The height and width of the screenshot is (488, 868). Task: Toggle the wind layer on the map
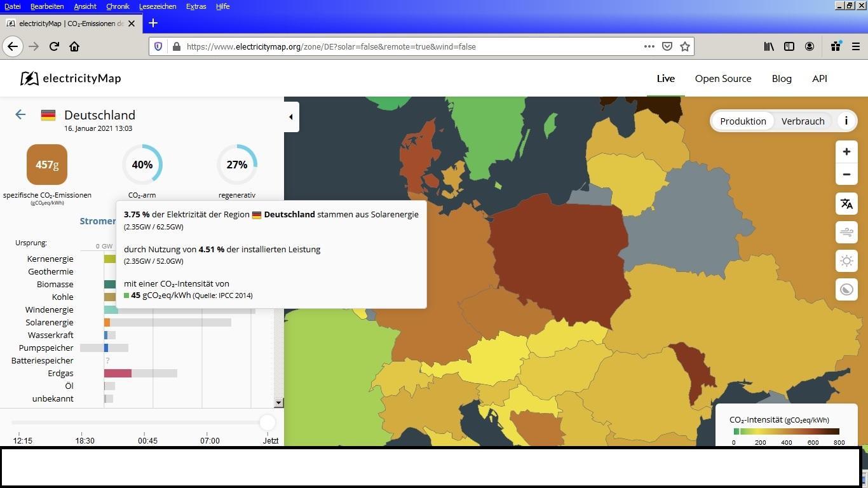pos(846,233)
